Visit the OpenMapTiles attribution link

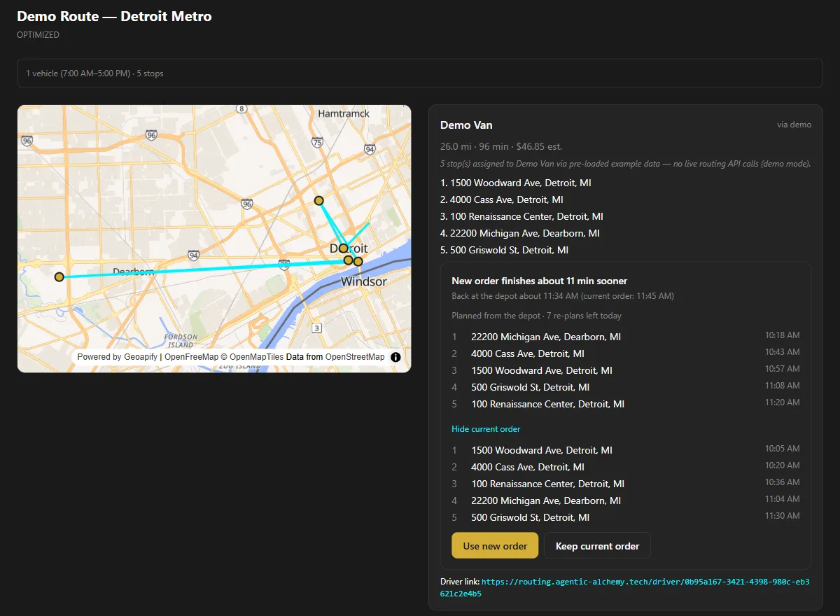pyautogui.click(x=255, y=357)
